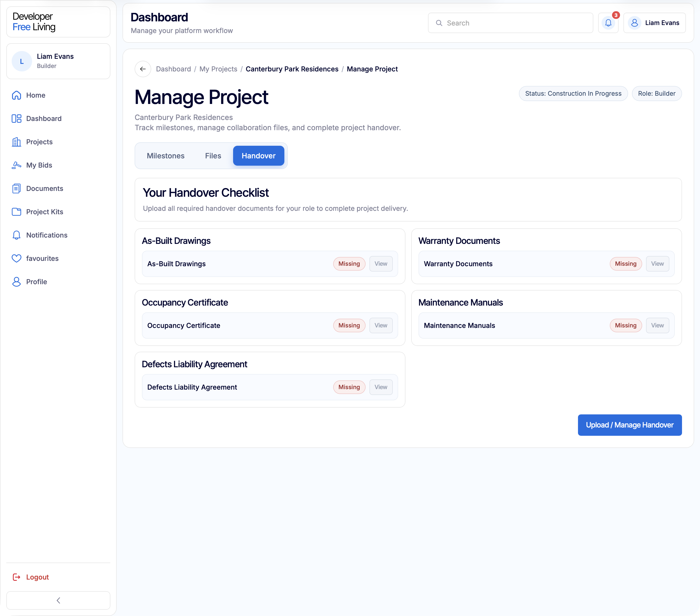The image size is (700, 616).
Task: Click the Logout arrow icon
Action: (x=17, y=577)
